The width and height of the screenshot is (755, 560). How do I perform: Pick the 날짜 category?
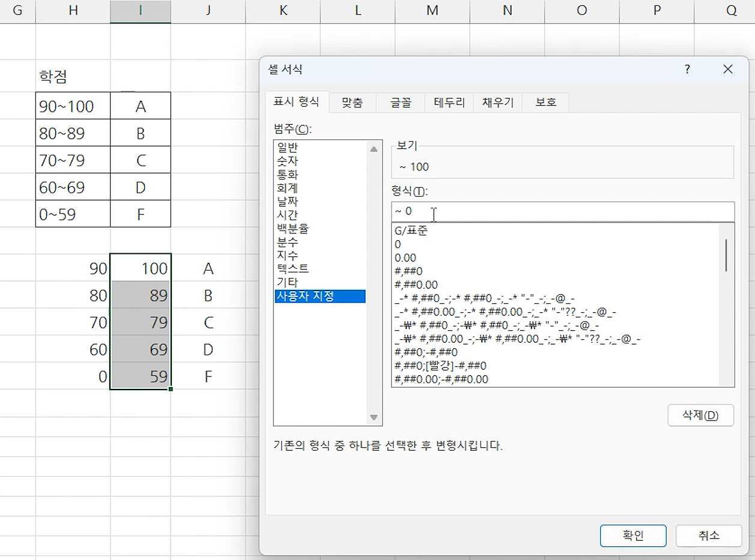tap(320, 202)
